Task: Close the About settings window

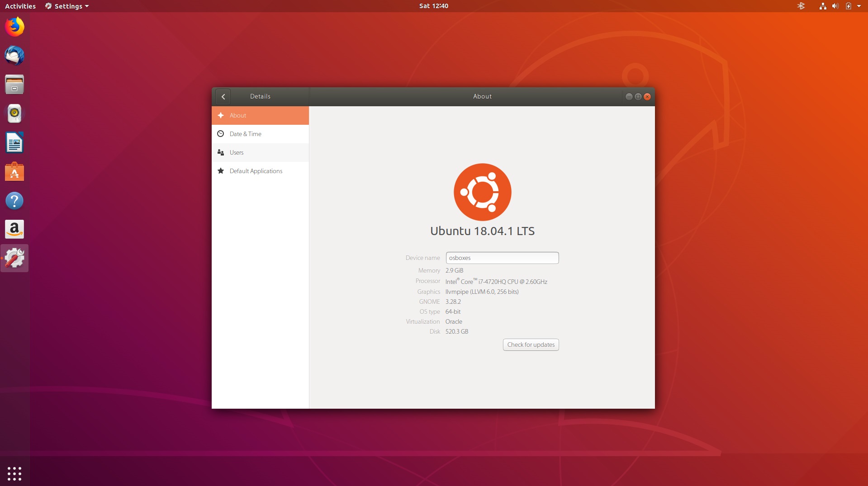Action: pyautogui.click(x=647, y=96)
